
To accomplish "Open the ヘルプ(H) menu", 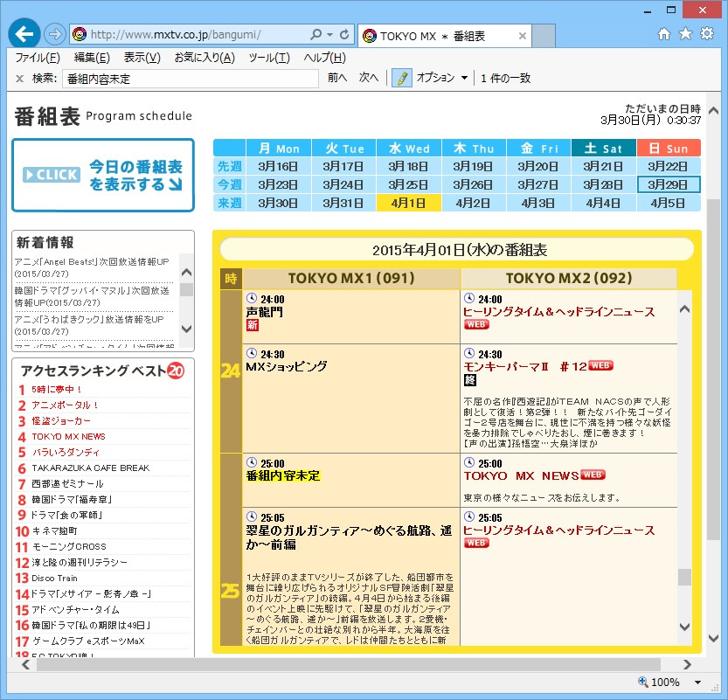I will coord(324,58).
